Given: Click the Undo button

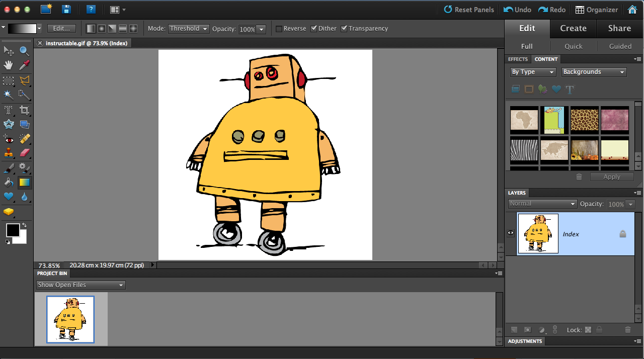Looking at the screenshot, I should (x=517, y=10).
